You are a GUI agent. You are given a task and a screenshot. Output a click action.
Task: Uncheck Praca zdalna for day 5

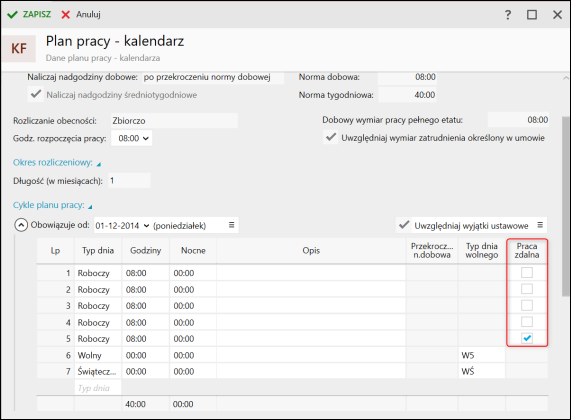point(527,338)
